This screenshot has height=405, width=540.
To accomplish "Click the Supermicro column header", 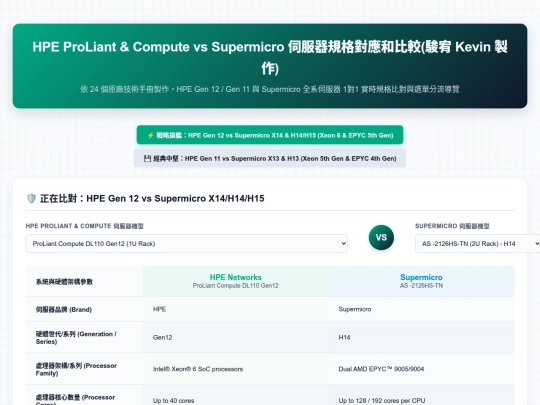I will tap(421, 281).
